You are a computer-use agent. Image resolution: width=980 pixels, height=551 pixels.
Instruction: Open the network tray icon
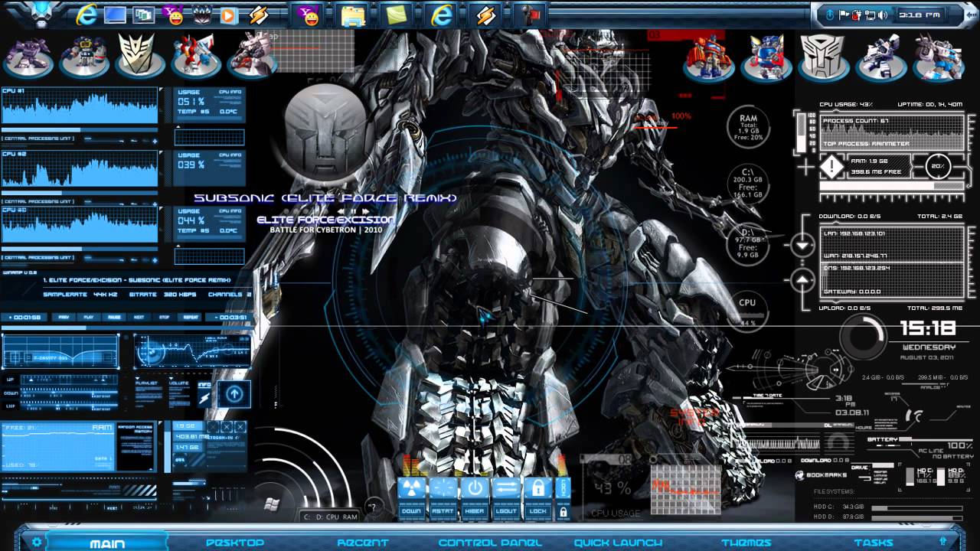(x=870, y=15)
